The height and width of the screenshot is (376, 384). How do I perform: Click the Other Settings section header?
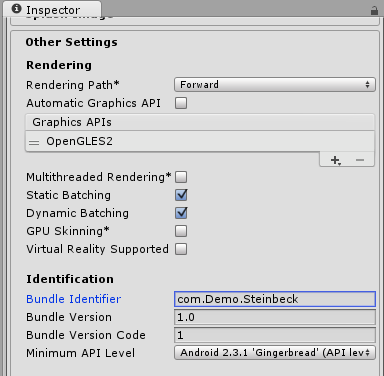[71, 42]
